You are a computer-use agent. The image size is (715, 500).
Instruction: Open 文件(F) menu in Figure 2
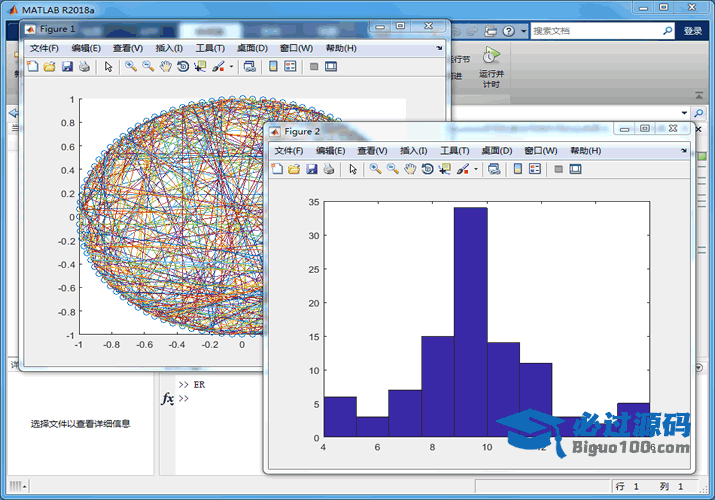289,150
